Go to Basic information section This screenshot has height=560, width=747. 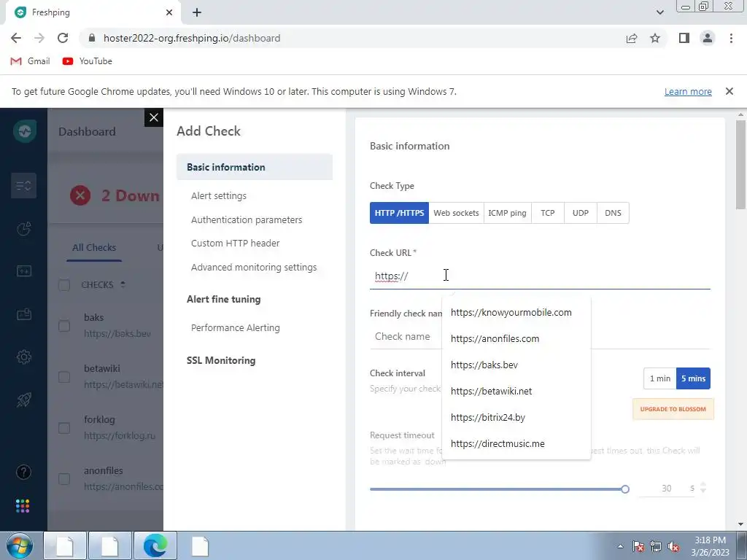tap(255, 167)
